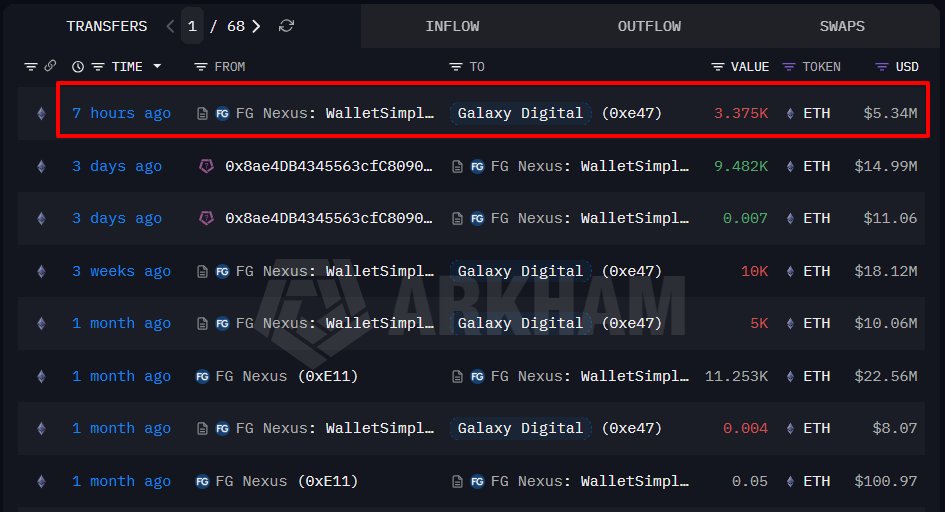Switch to the INFLOW tab
Image resolution: width=945 pixels, height=512 pixels.
pyautogui.click(x=452, y=26)
